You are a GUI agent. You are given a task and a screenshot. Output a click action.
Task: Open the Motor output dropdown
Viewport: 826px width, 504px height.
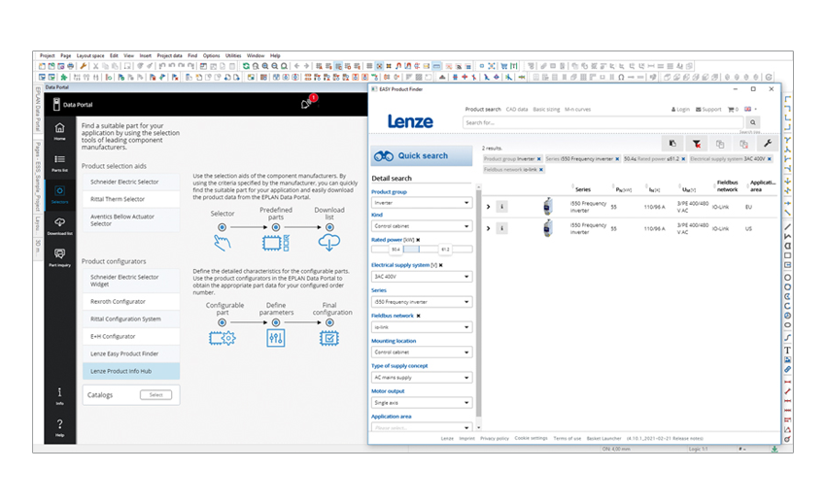coord(422,402)
